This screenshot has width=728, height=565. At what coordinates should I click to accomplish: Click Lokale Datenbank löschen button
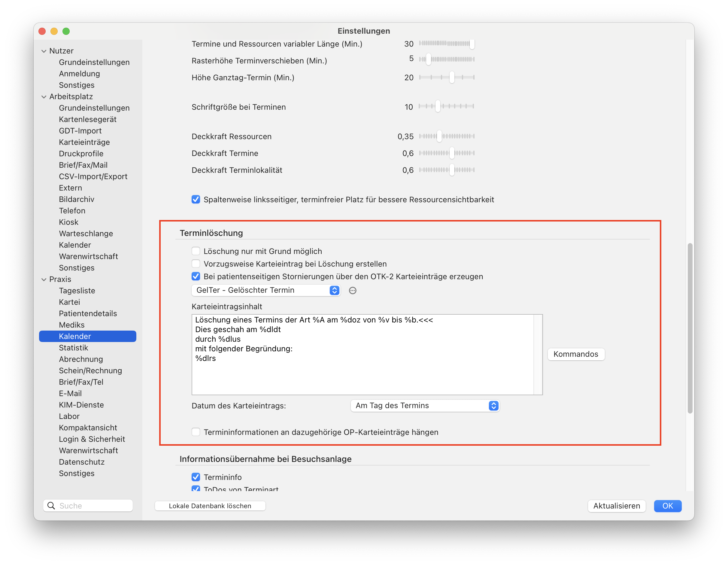[210, 505]
